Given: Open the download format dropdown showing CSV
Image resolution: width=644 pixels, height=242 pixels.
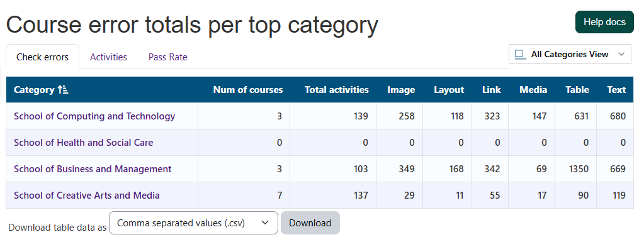Looking at the screenshot, I should tap(193, 223).
